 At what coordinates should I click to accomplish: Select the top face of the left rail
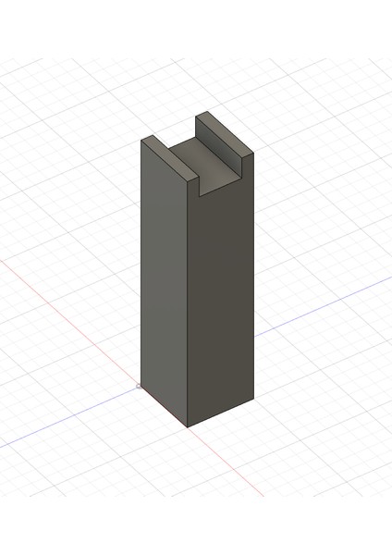click(169, 157)
